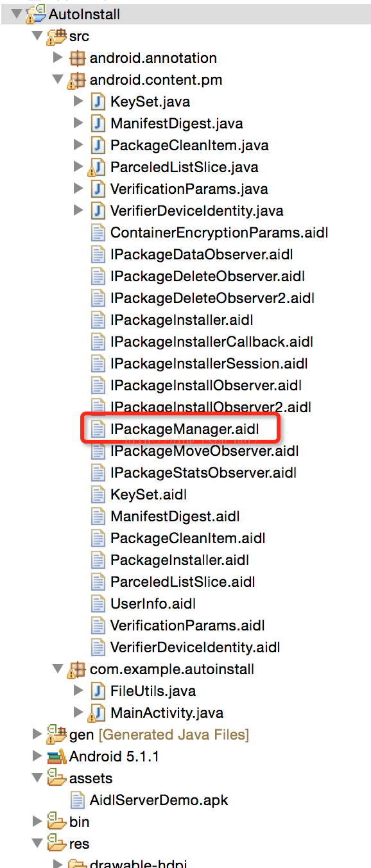Screen dimensions: 371x868
Task: Click the Android 5.1.1 library icon
Action: click(x=56, y=756)
